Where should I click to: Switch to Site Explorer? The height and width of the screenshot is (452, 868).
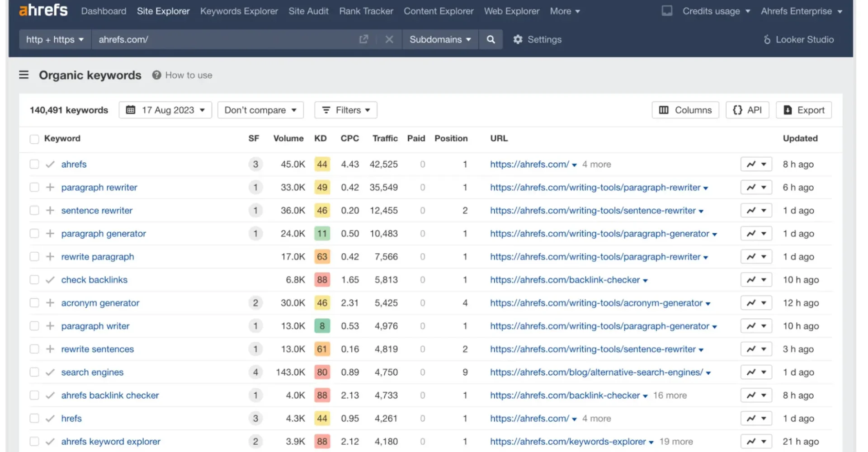click(163, 11)
